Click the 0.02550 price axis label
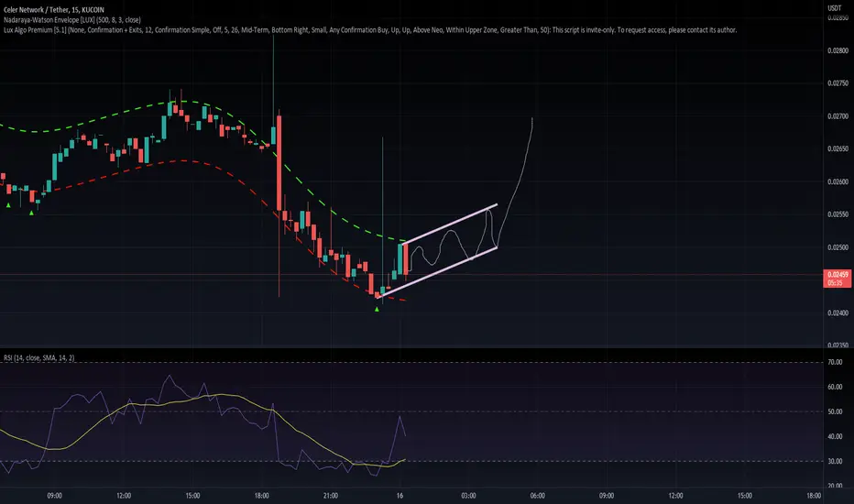This screenshot has width=854, height=504. coord(838,214)
